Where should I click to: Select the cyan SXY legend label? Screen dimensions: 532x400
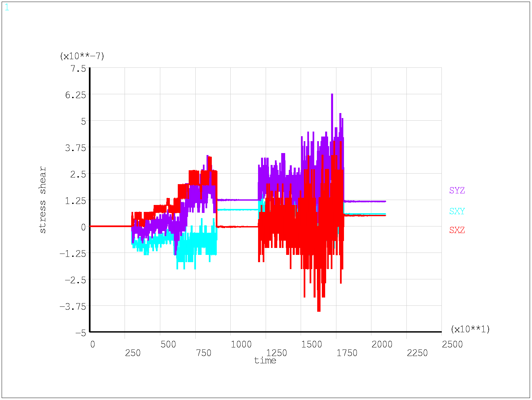(457, 211)
